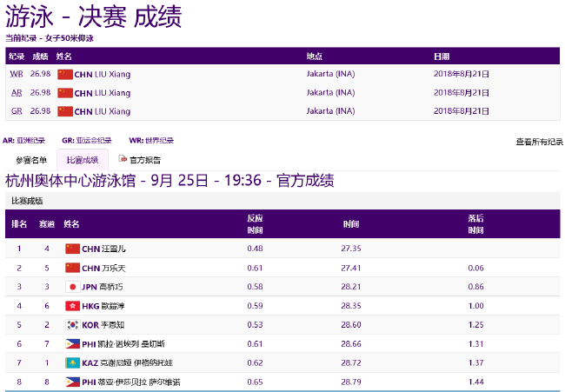Open the KAZ athlete in rank 7
Screen dimensions: 565x392
pyautogui.click(x=127, y=362)
